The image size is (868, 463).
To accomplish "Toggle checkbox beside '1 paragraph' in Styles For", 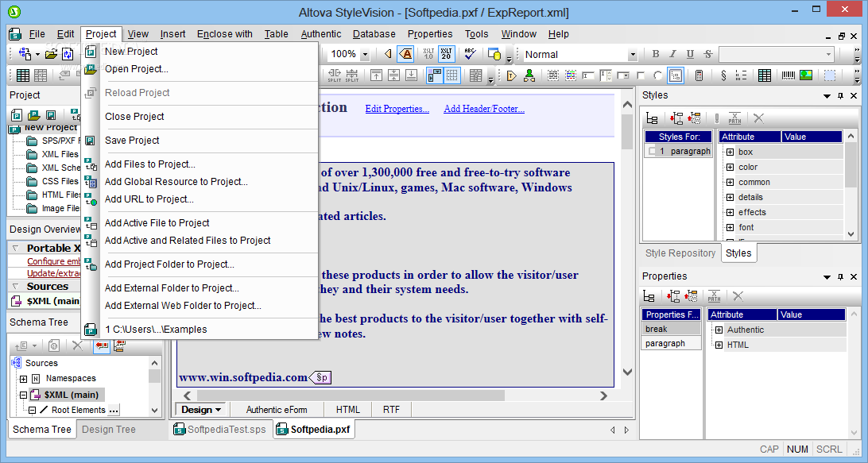I will 652,151.
